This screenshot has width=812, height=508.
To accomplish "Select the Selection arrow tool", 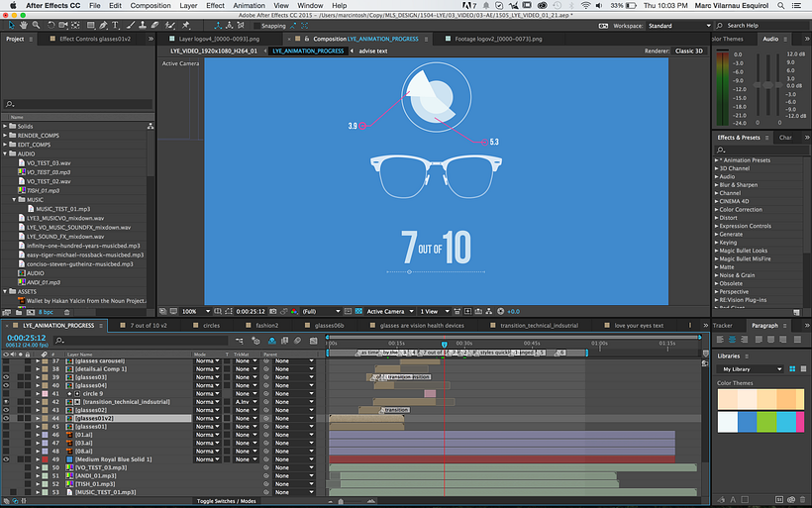I will coord(11,26).
